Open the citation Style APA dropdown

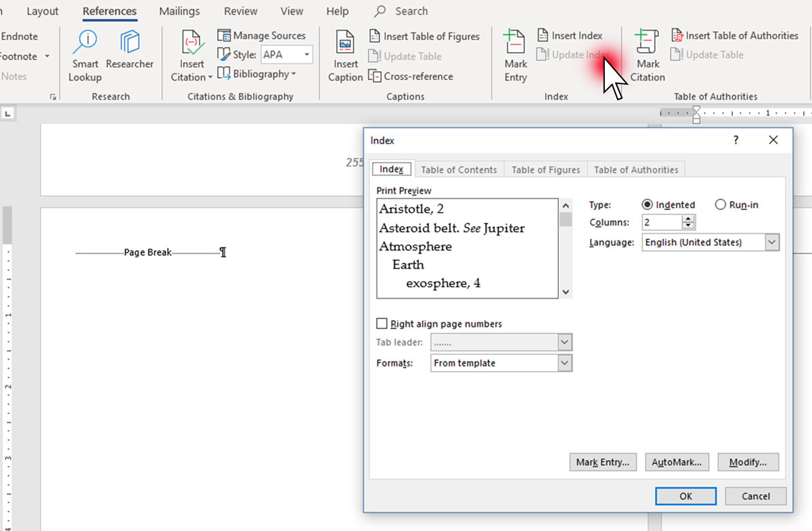pos(307,55)
